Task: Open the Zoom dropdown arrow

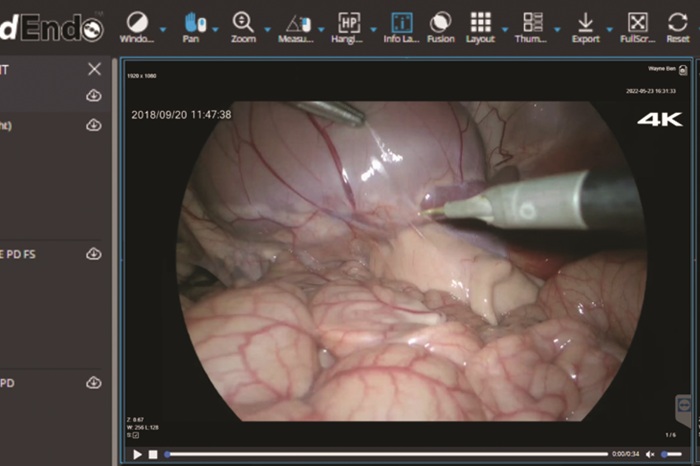Action: [267, 29]
